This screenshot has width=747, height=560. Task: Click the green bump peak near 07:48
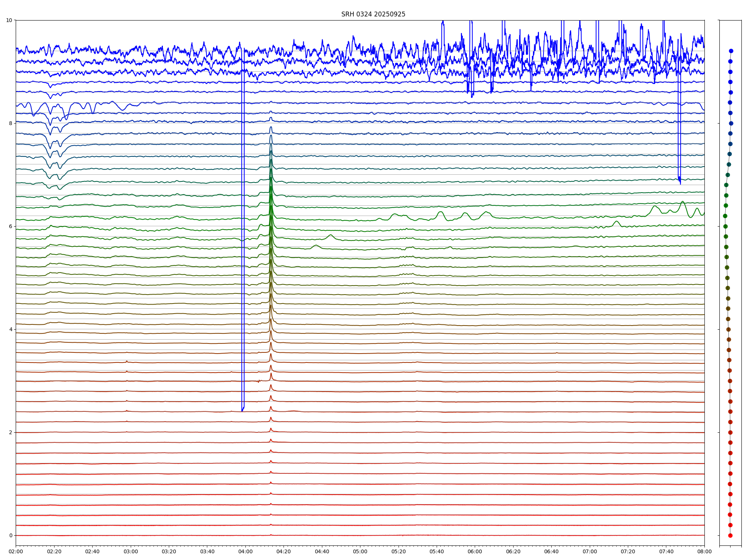pyautogui.click(x=683, y=202)
